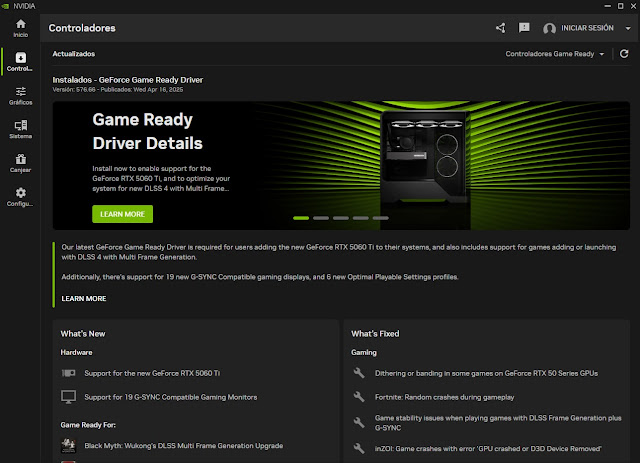Click What's New section heading

click(83, 334)
